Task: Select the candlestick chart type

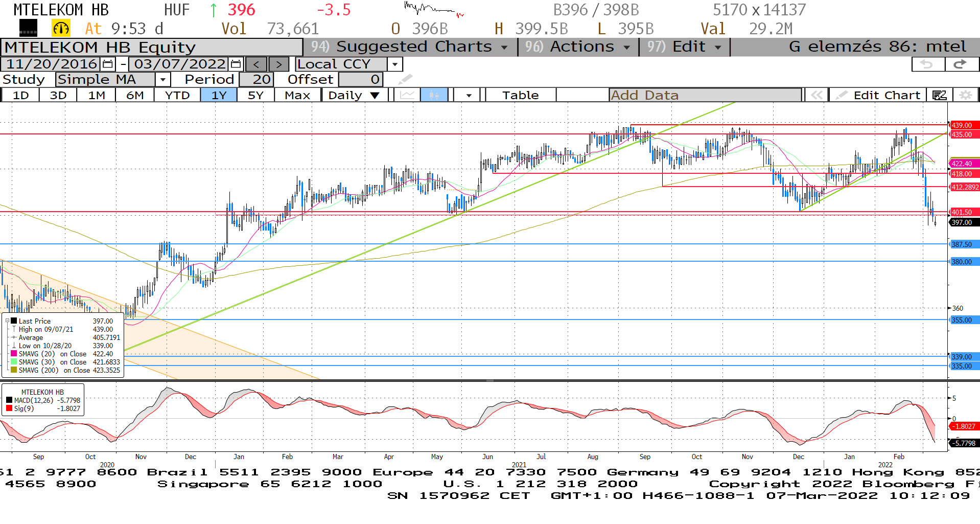Action: [434, 95]
